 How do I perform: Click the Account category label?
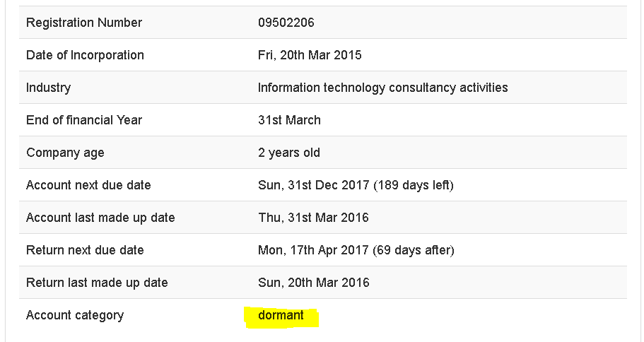tap(75, 315)
